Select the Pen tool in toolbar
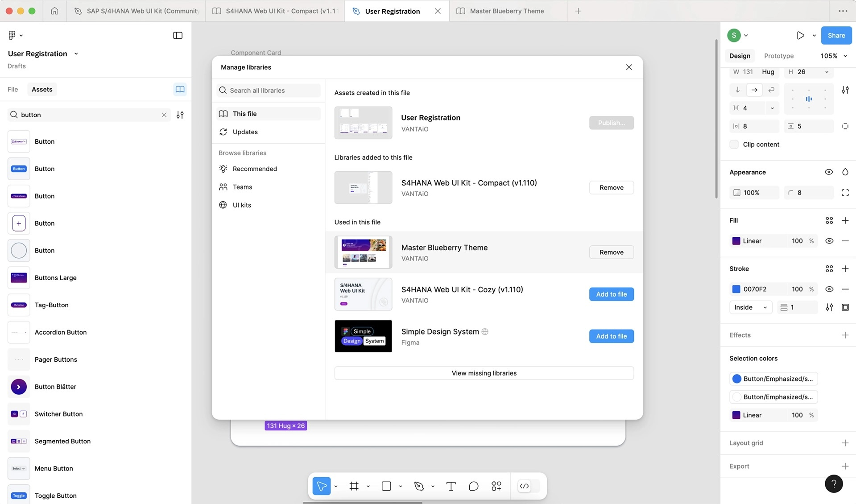Screen dimensions: 856x504 click(x=418, y=486)
